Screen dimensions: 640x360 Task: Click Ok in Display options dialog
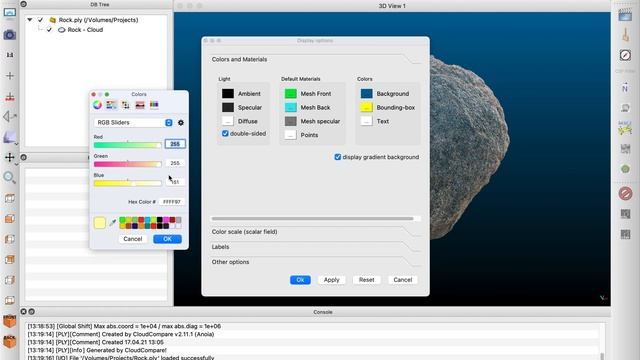pos(300,280)
